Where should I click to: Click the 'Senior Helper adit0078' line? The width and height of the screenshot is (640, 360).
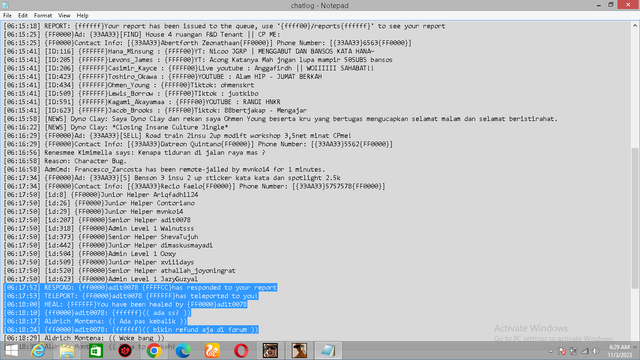[x=97, y=220]
